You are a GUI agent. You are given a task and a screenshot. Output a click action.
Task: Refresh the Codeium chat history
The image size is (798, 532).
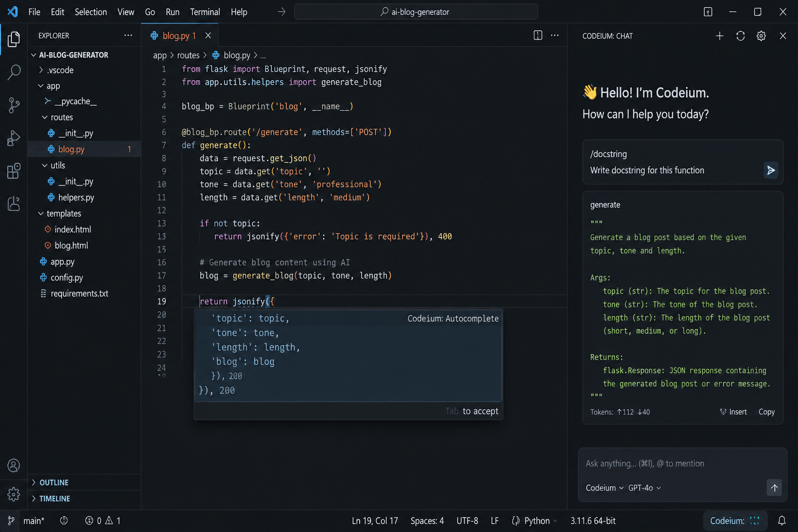740,36
